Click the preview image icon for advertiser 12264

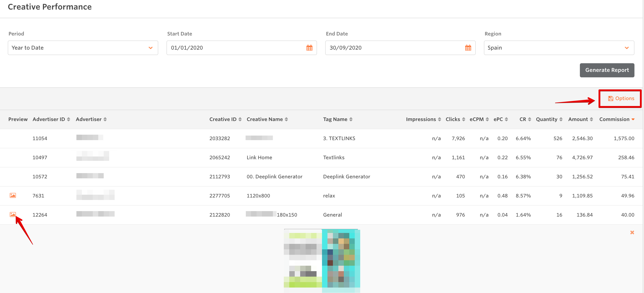tap(13, 214)
